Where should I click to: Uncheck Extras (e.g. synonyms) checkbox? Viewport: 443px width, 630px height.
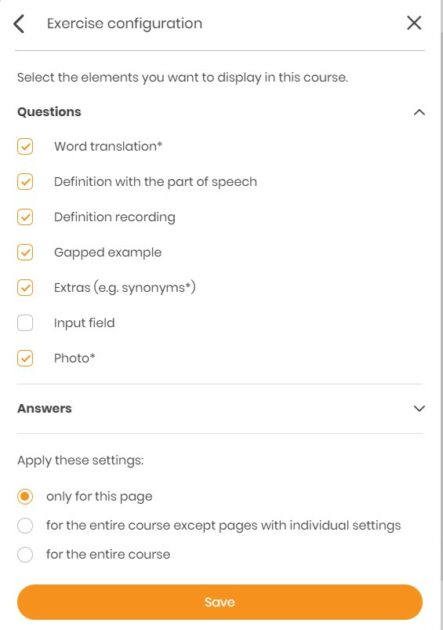pyautogui.click(x=25, y=288)
